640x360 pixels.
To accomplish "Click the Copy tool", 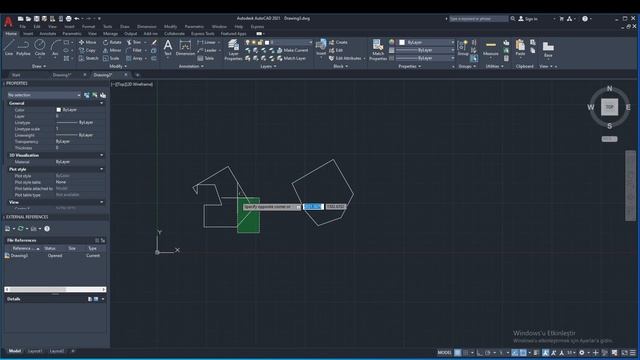I will pos(87,50).
